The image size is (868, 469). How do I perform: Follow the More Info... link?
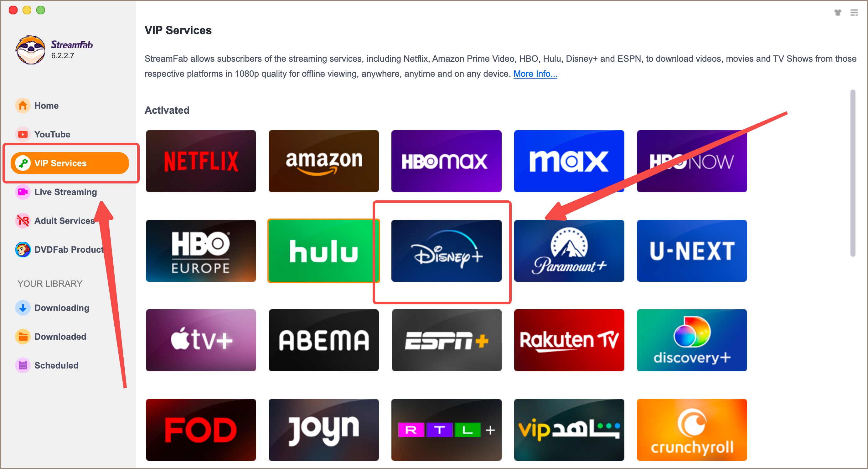535,74
